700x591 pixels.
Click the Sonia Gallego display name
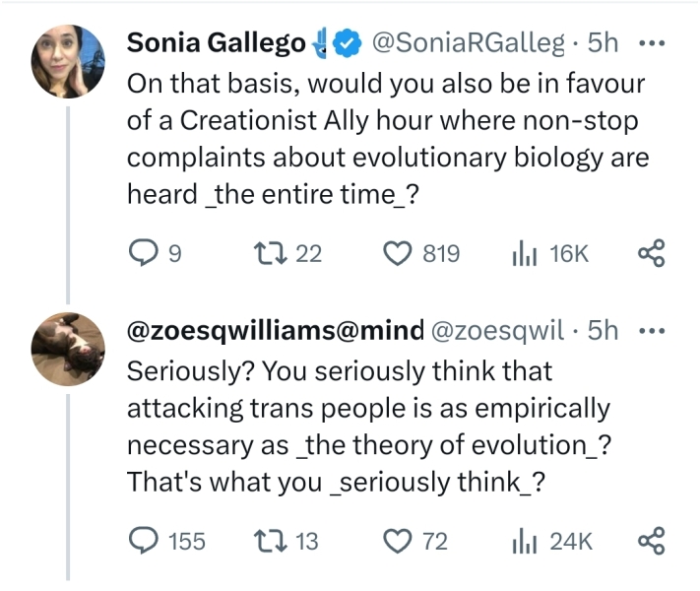[217, 44]
